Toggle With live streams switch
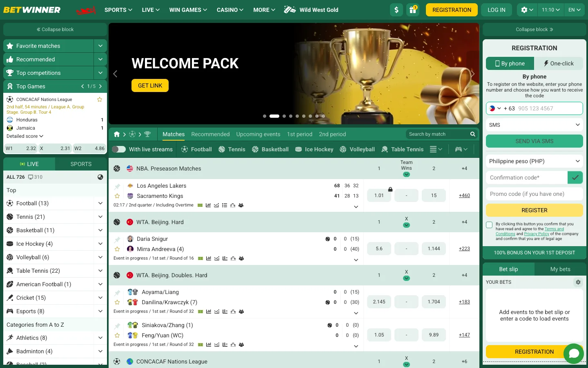Viewport: 588px width, 368px height. (x=119, y=149)
